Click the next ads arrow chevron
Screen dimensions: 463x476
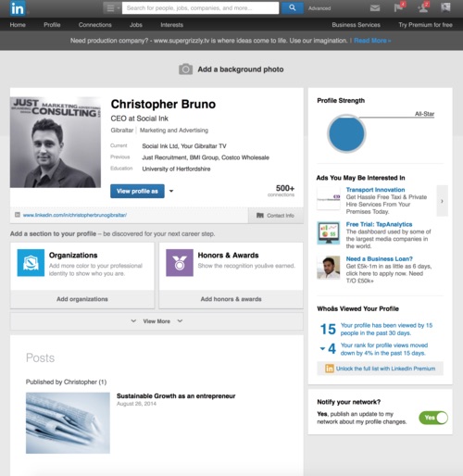(x=442, y=201)
